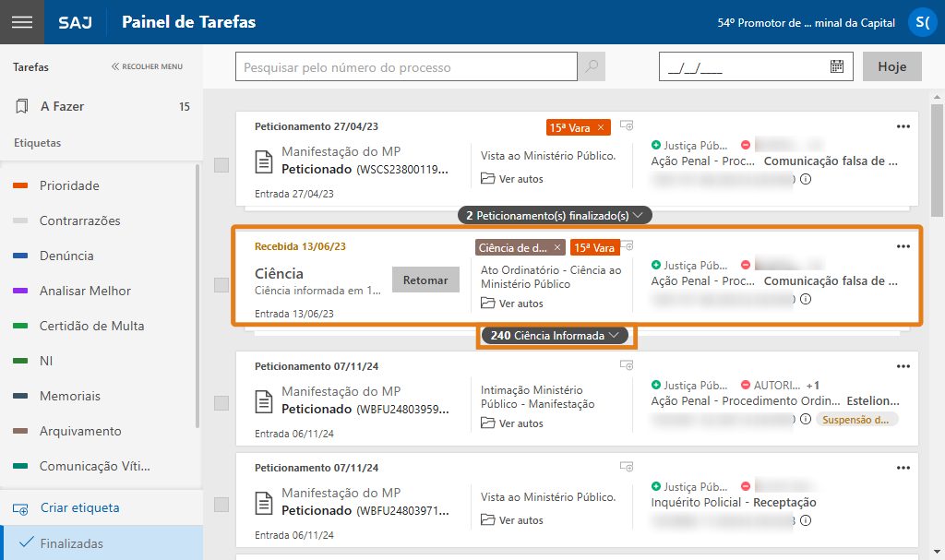Click the screen icon on the first Peticionamento card
The width and height of the screenshot is (945, 560).
pyautogui.click(x=627, y=126)
